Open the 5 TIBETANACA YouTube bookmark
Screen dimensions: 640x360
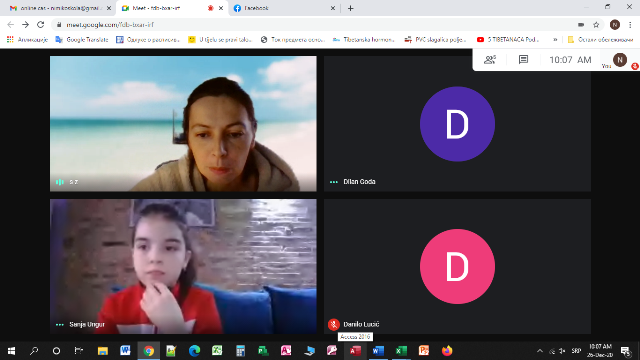508,40
